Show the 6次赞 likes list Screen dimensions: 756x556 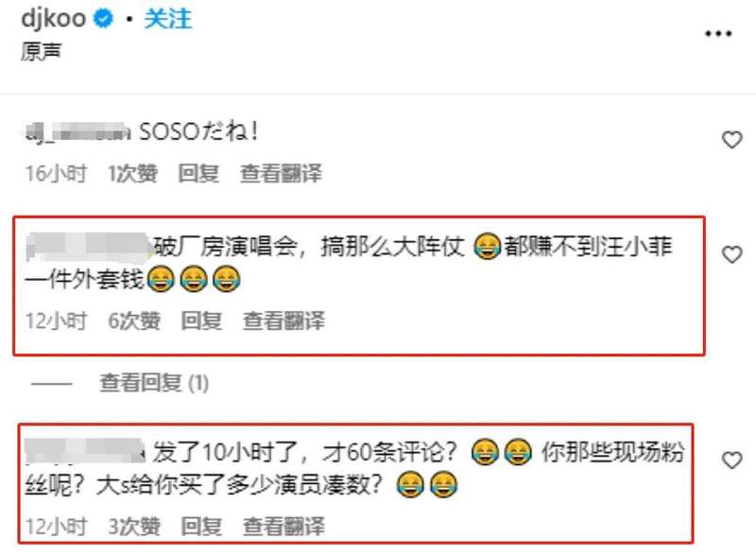(134, 321)
